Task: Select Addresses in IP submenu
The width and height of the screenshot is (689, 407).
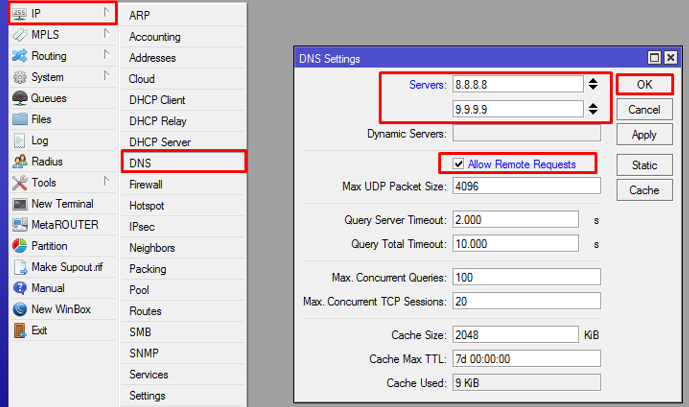Action: coord(183,58)
